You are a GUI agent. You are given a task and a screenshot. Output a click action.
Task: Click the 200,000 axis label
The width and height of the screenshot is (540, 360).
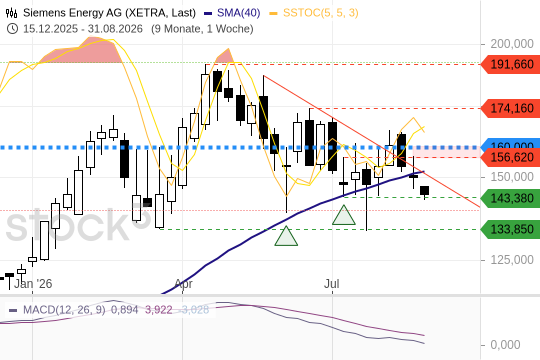pyautogui.click(x=512, y=44)
